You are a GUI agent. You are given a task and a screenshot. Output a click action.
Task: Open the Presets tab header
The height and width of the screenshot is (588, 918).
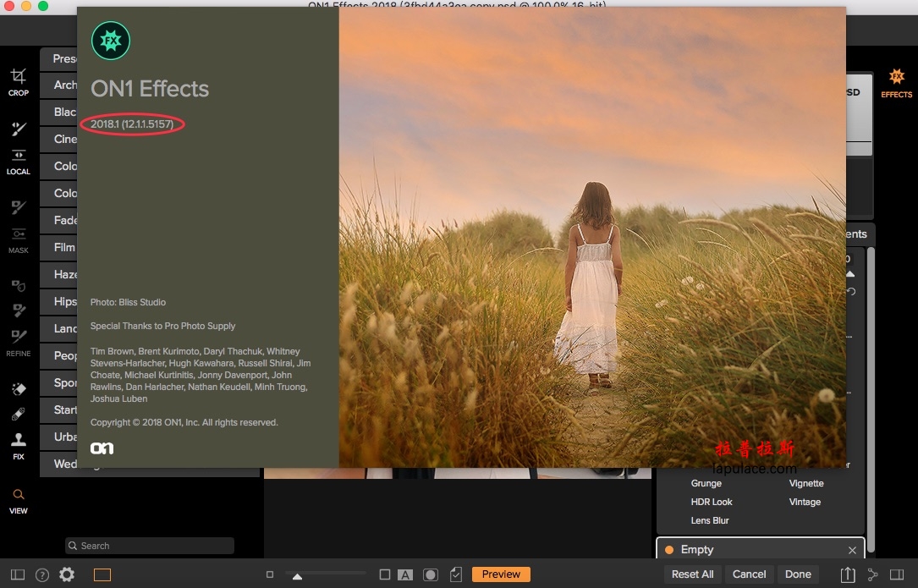[x=58, y=58]
